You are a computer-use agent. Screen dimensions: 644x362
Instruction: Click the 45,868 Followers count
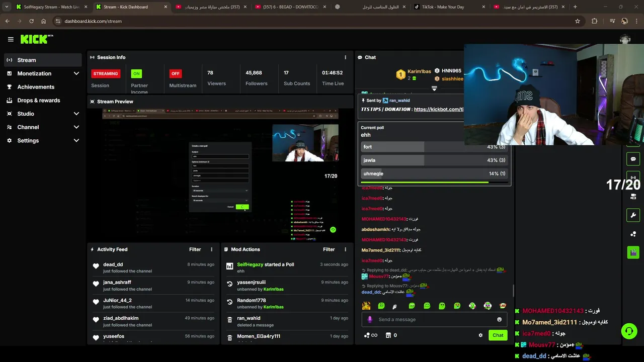[254, 73]
